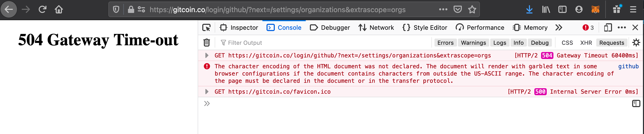Bookmark this page with the star icon

[x=472, y=10]
